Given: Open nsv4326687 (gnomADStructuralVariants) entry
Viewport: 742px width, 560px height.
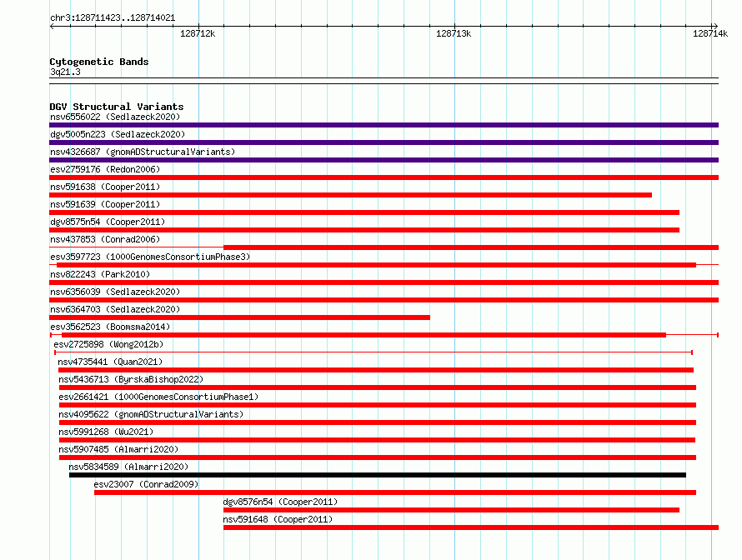Looking at the screenshot, I should point(143,152).
